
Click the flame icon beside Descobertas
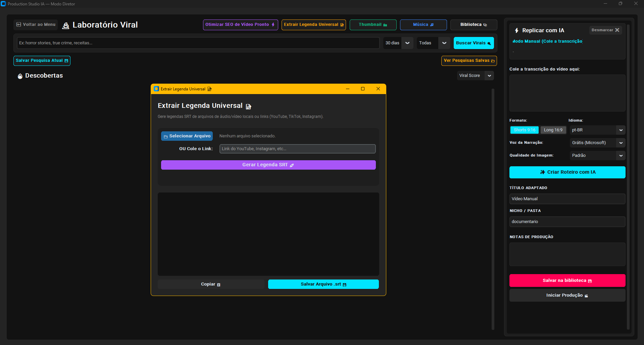click(20, 76)
